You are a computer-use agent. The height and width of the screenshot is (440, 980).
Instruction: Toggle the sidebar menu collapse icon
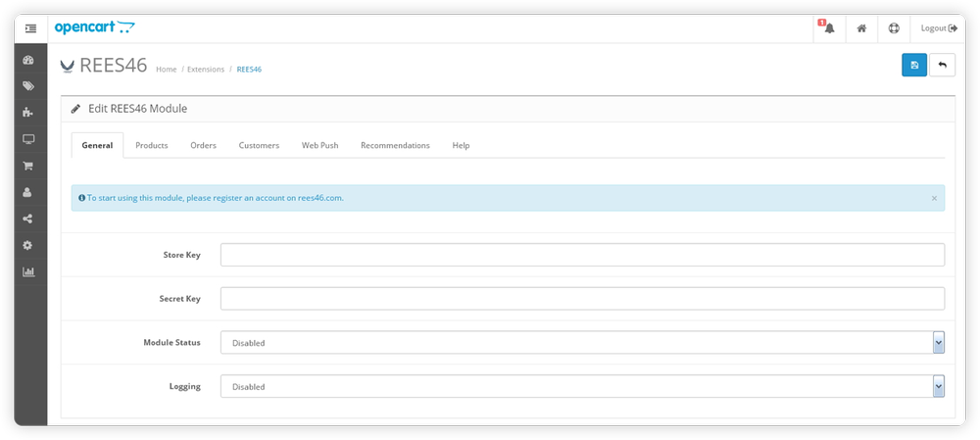pyautogui.click(x=30, y=28)
